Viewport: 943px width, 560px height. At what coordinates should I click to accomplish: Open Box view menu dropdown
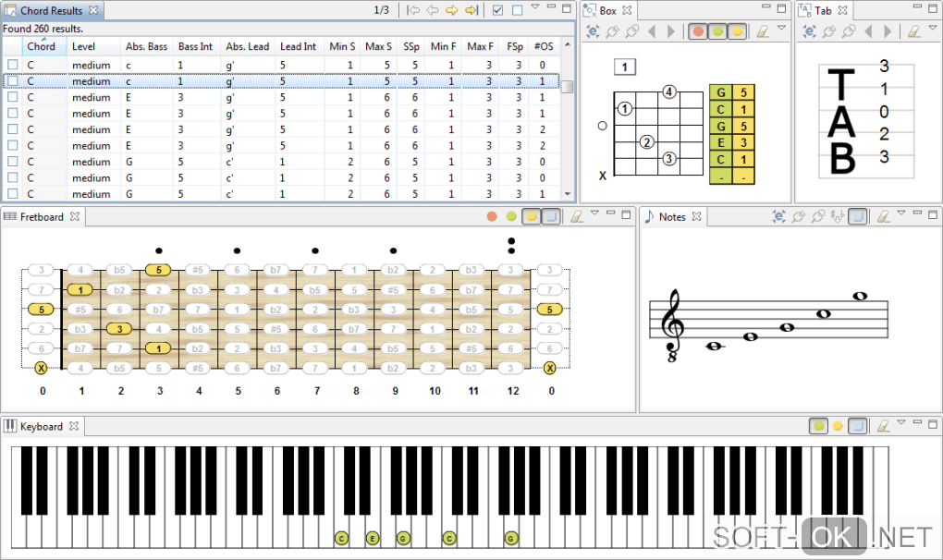[780, 28]
